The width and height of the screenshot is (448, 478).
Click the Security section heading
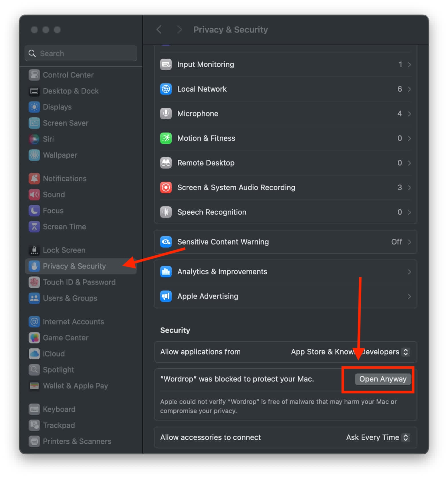click(x=175, y=330)
